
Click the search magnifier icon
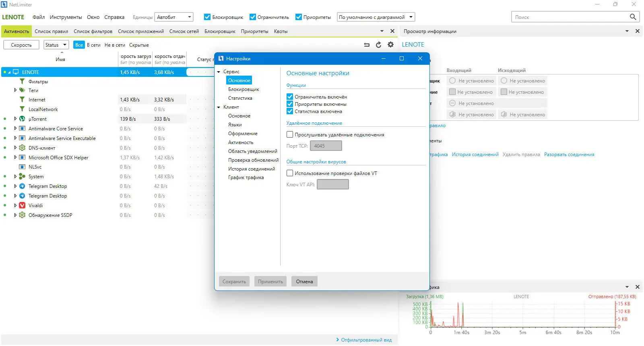633,17
